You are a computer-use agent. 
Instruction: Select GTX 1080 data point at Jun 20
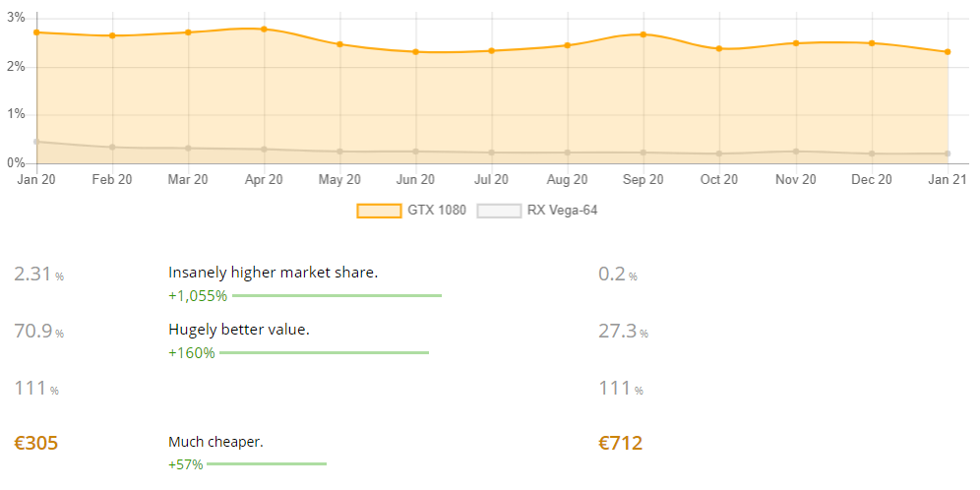pos(415,52)
